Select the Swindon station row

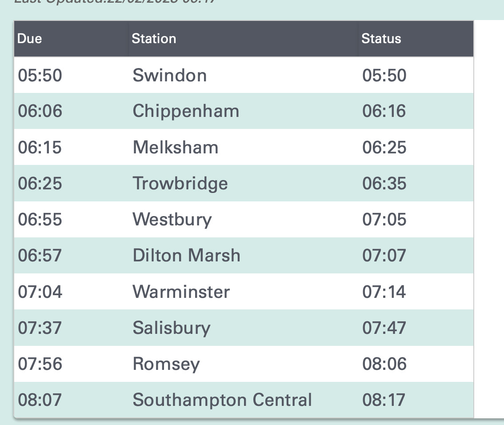170,75
